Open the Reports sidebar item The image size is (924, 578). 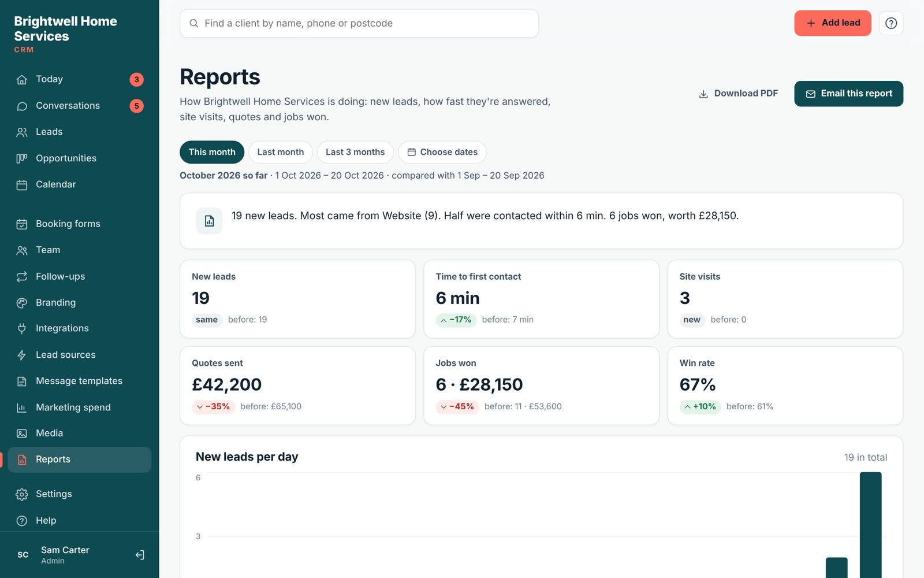[x=80, y=460]
